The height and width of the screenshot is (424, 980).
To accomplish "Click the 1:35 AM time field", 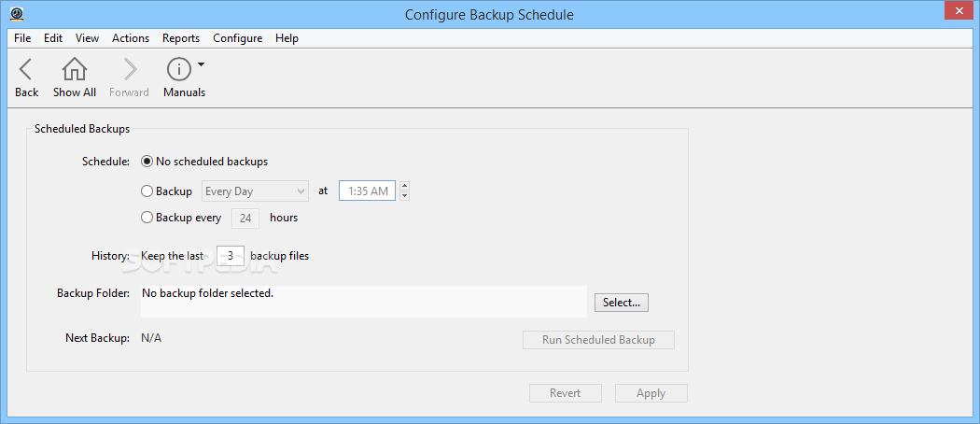I will 368,191.
